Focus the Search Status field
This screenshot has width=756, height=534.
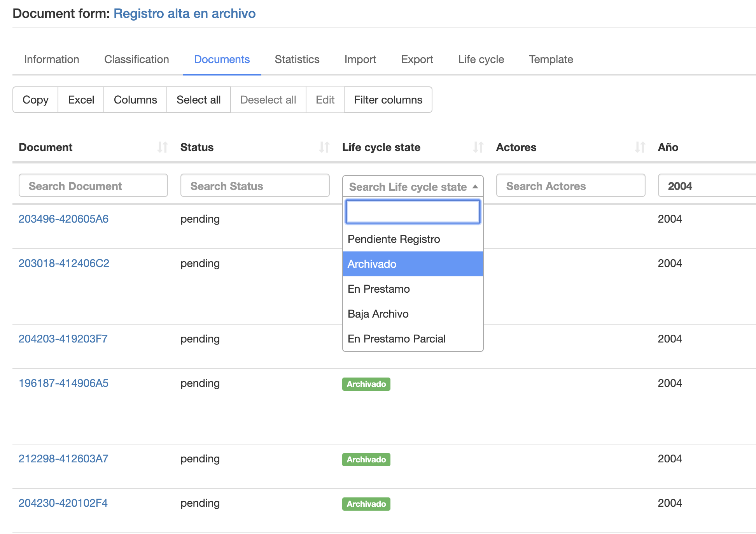(x=255, y=186)
